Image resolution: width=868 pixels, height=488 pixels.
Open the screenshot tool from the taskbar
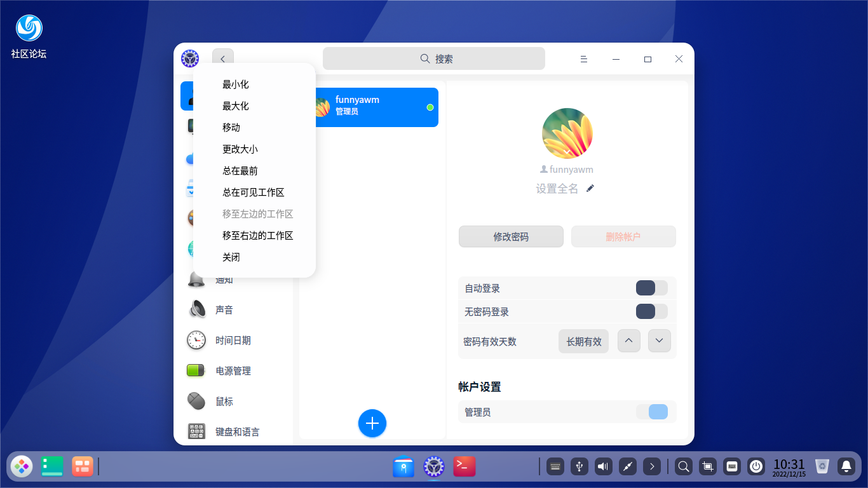pyautogui.click(x=707, y=466)
